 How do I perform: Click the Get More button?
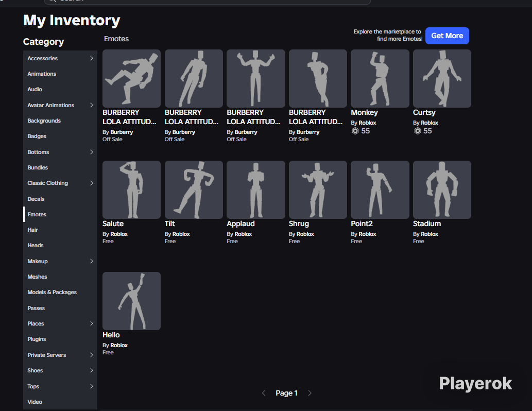pyautogui.click(x=447, y=36)
